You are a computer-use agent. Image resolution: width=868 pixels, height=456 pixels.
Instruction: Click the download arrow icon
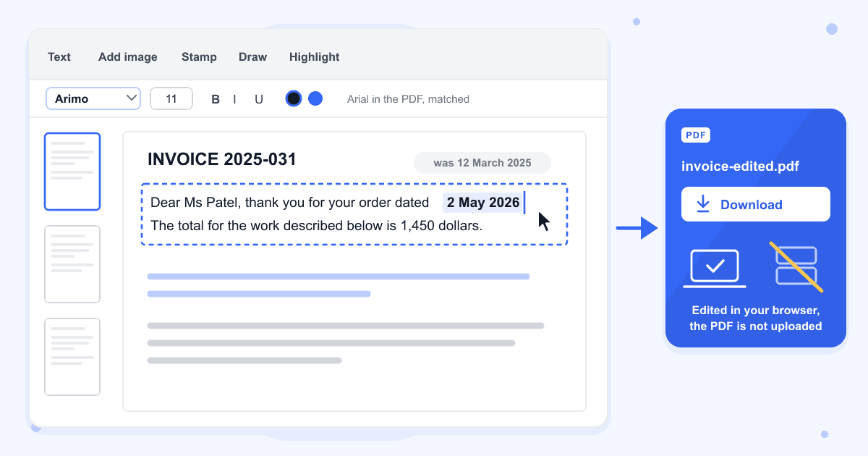point(703,204)
